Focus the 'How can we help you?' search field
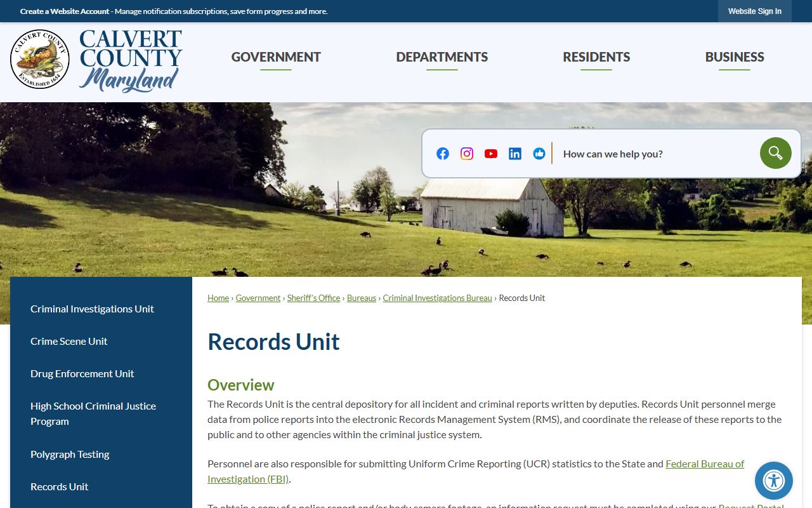The height and width of the screenshot is (508, 812). coord(657,154)
